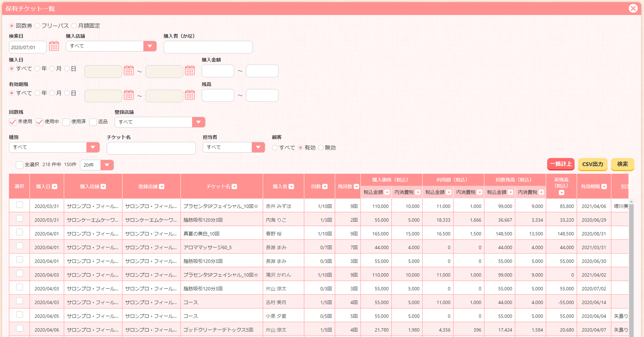Select the フリーパス radio option
The width and height of the screenshot is (644, 337).
[x=37, y=26]
